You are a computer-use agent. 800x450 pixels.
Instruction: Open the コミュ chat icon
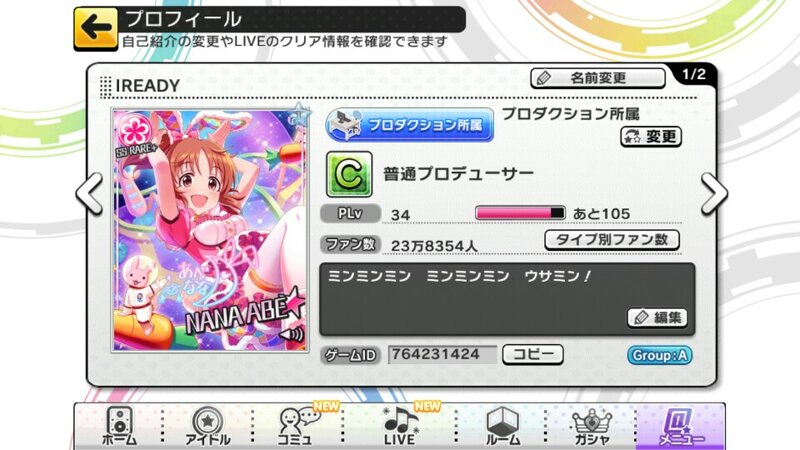click(x=297, y=427)
